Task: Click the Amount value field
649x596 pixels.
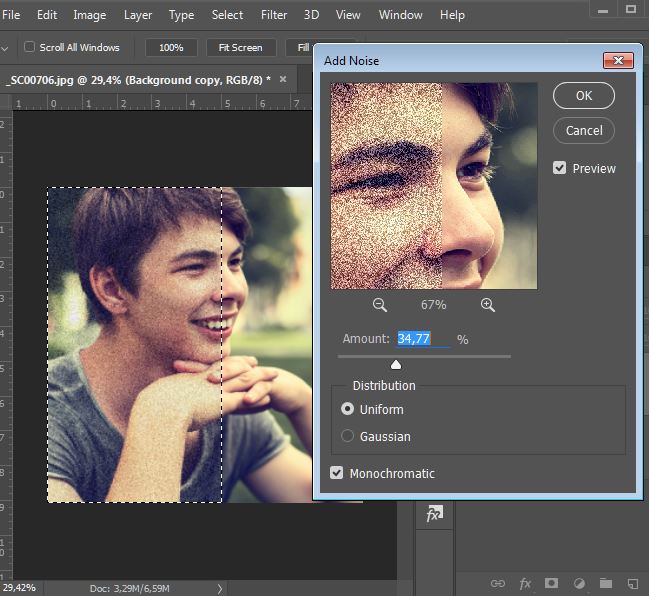Action: pyautogui.click(x=423, y=339)
